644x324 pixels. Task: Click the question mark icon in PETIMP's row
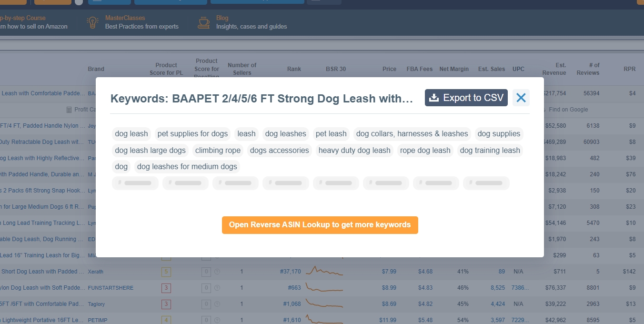click(218, 320)
